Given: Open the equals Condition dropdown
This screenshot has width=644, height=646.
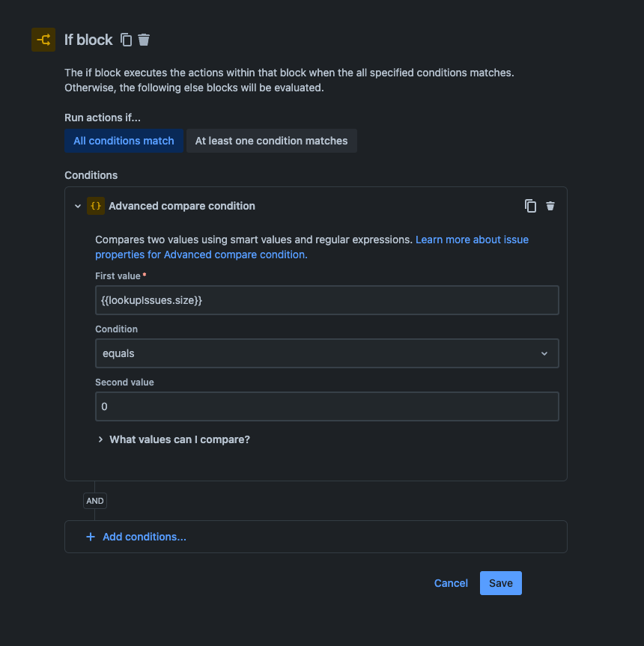Looking at the screenshot, I should click(x=327, y=353).
